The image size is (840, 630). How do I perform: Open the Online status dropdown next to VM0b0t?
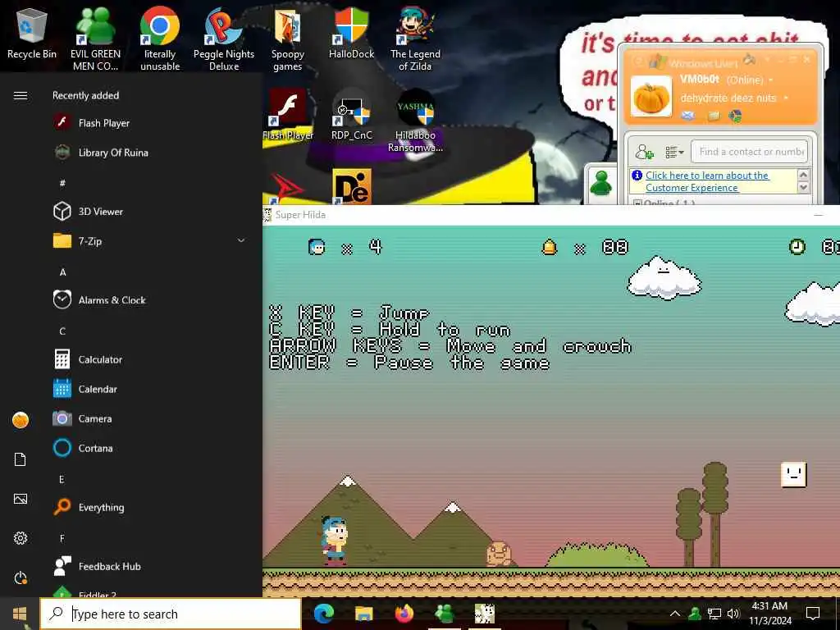point(771,80)
